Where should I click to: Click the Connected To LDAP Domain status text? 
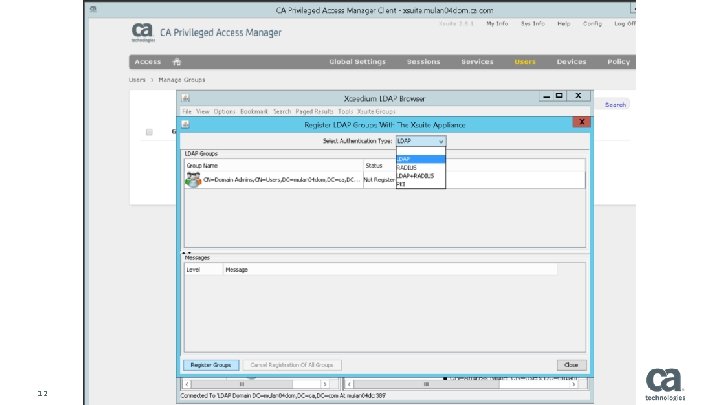coord(283,395)
